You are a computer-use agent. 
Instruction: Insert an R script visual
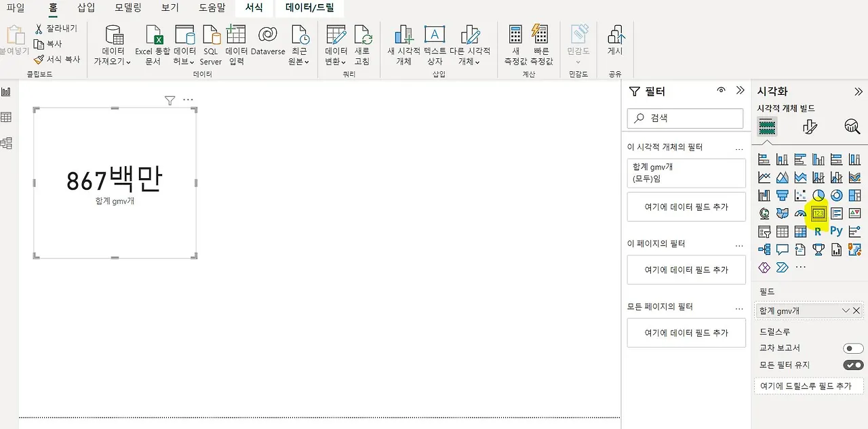tap(818, 231)
